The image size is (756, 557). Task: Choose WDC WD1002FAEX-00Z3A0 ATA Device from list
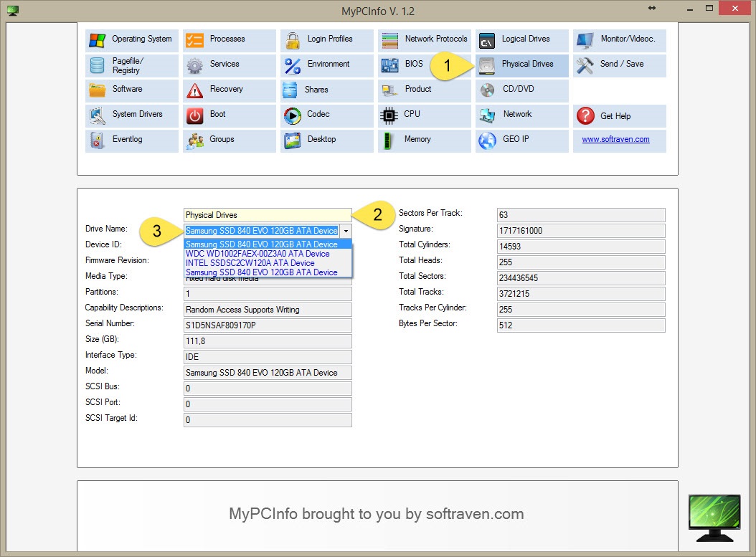tap(257, 254)
